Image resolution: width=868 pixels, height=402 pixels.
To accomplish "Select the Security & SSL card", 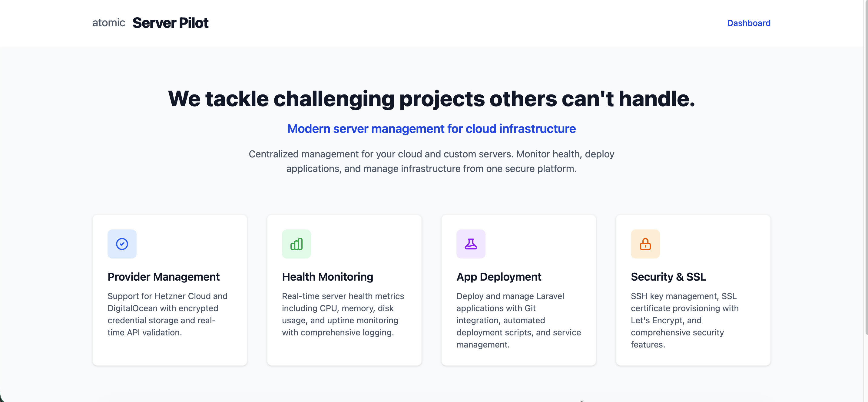I will pyautogui.click(x=693, y=290).
